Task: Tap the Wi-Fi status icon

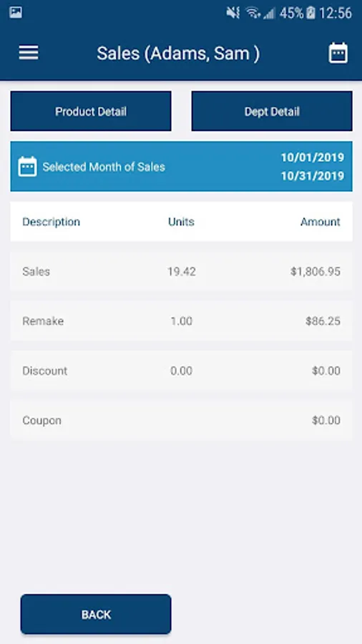Action: point(253,13)
